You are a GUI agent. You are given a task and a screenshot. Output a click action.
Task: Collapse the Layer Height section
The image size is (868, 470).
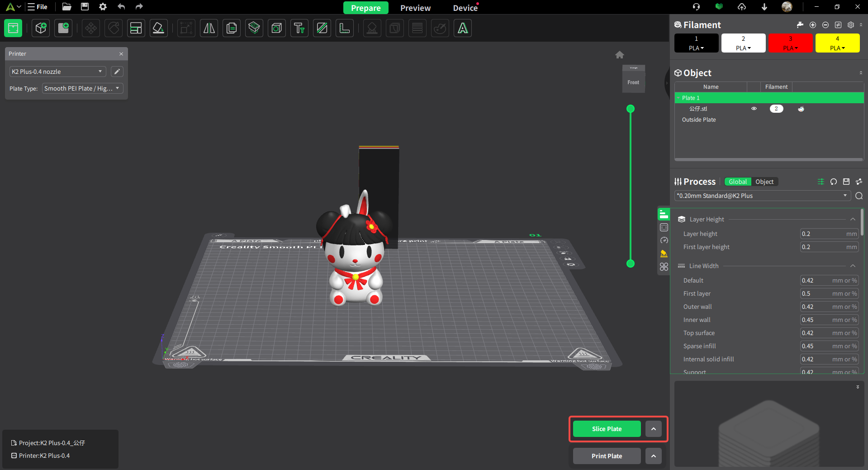click(853, 219)
